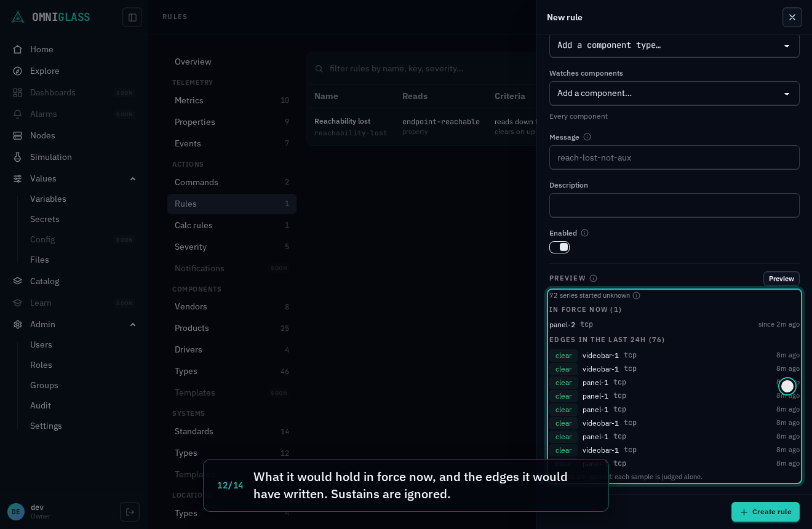
Task: Open the Vendors components item
Action: tap(232, 306)
